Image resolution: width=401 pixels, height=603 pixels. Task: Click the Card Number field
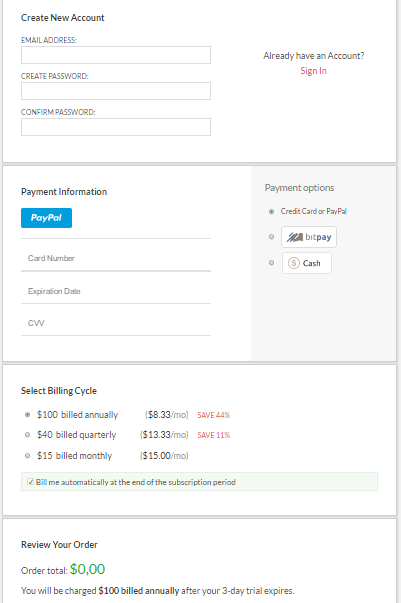pyautogui.click(x=116, y=258)
